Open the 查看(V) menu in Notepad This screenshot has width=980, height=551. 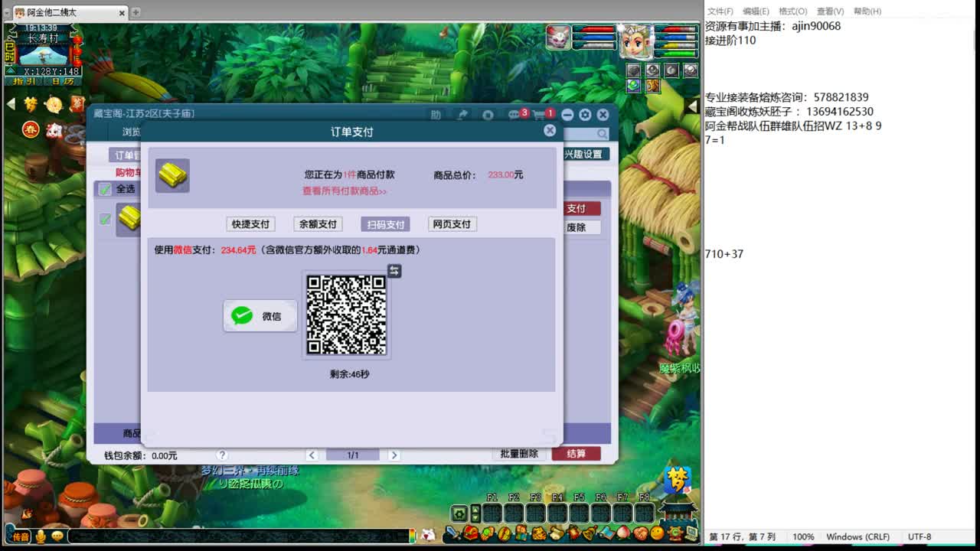tap(830, 11)
